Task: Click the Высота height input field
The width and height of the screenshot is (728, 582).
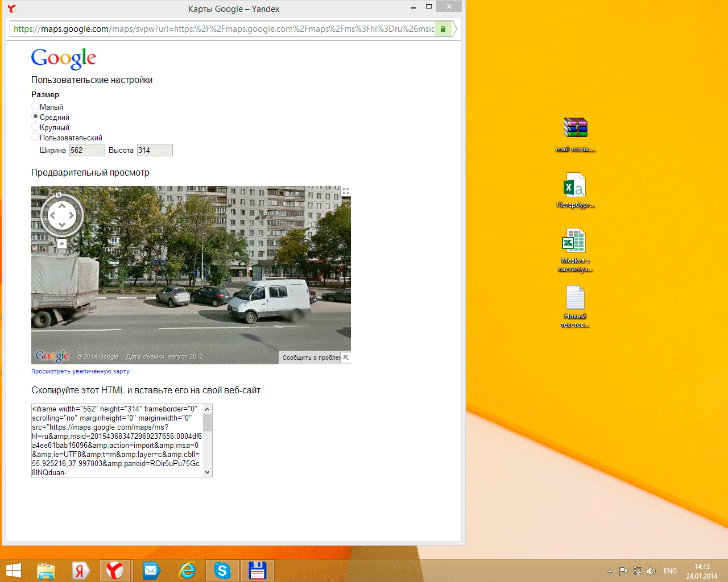Action: [x=155, y=150]
